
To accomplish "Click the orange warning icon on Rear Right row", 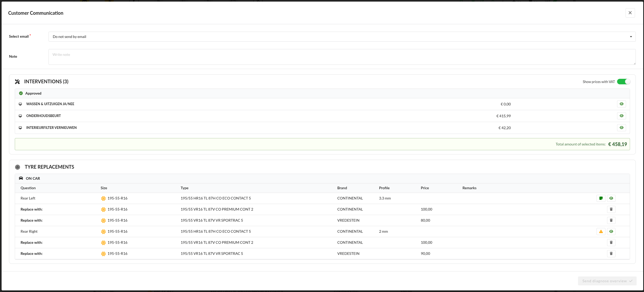I will pos(601,231).
